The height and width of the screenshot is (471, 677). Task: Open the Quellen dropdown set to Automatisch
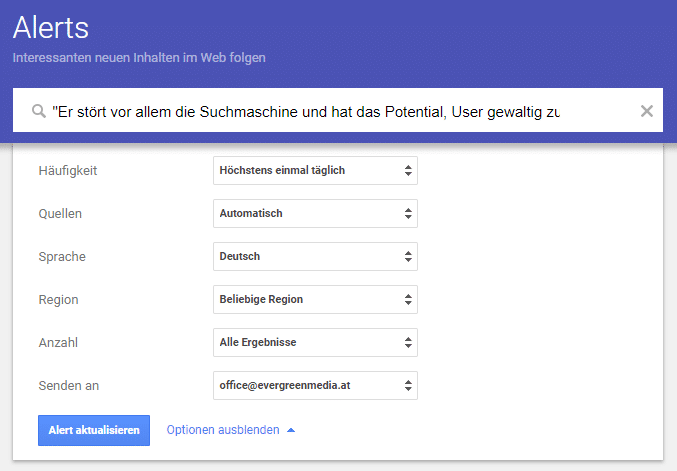[x=315, y=213]
